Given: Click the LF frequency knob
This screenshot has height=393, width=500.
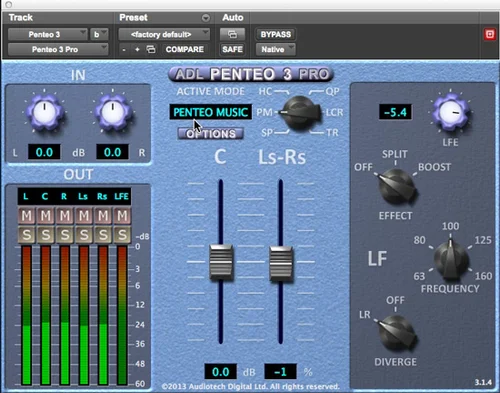Looking at the screenshot, I should pos(451,260).
